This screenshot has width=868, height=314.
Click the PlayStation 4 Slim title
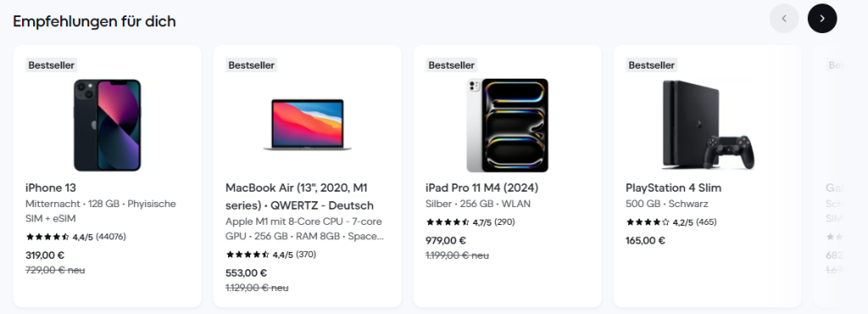pos(674,188)
